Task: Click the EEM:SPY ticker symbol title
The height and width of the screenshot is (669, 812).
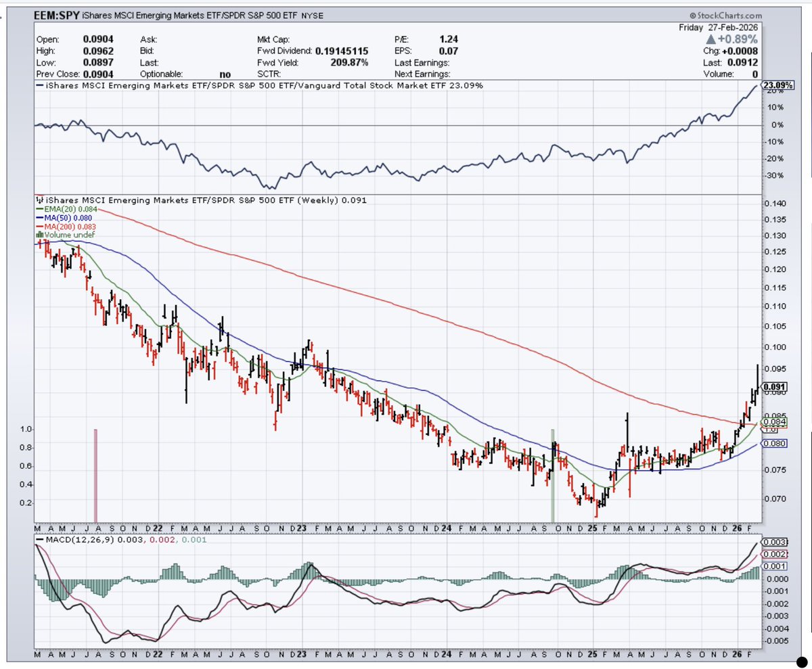Action: coord(58,14)
